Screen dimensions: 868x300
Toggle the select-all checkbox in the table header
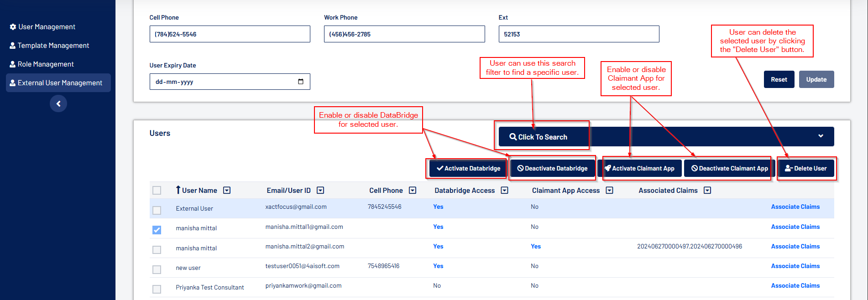157,191
